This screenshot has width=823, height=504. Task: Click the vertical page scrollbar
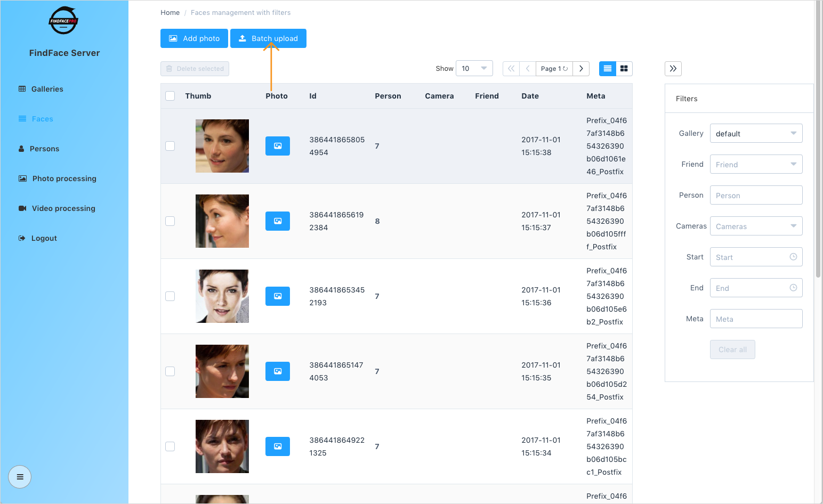818,139
